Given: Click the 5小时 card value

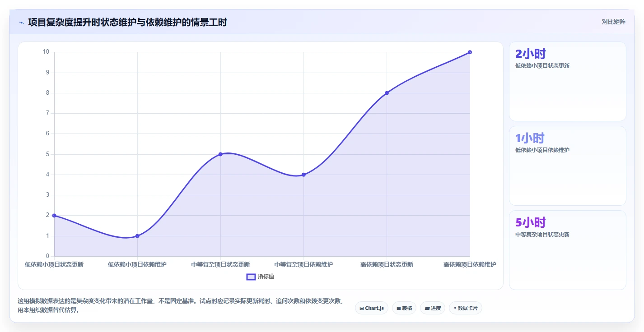Looking at the screenshot, I should coord(530,223).
